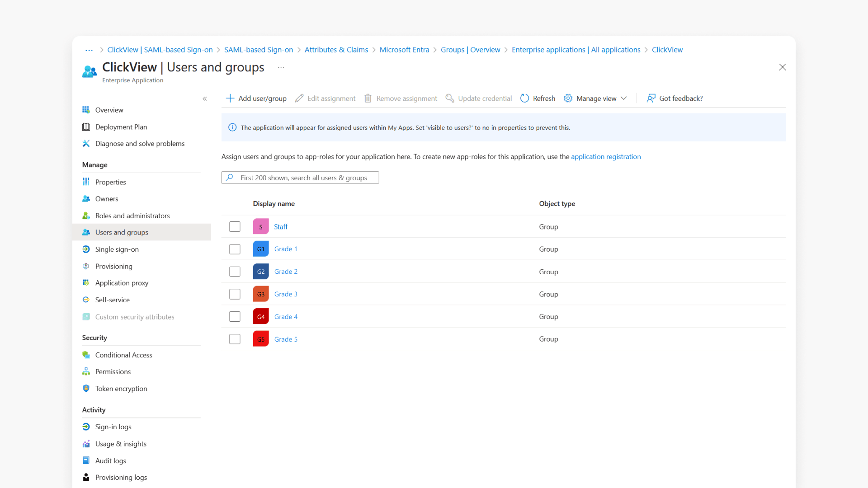Click the Single sign-on sidebar icon

click(86, 249)
